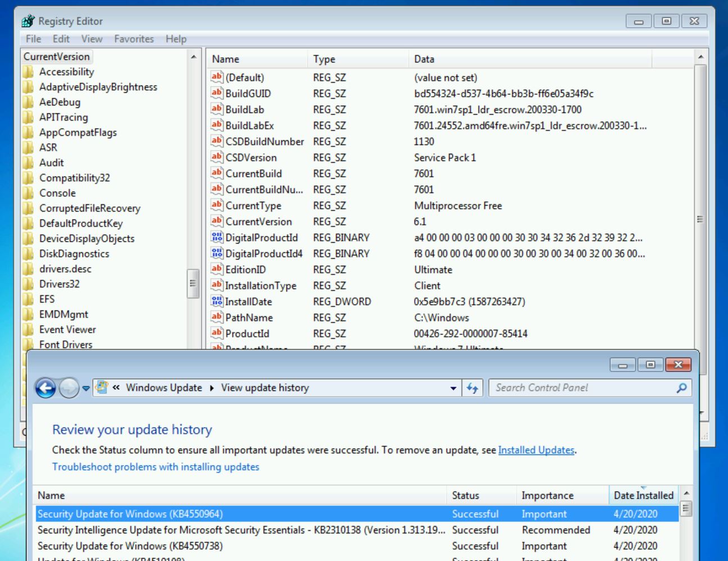The width and height of the screenshot is (728, 561).
Task: Select the AdaptiveDisplayBrightness key
Action: [x=98, y=87]
